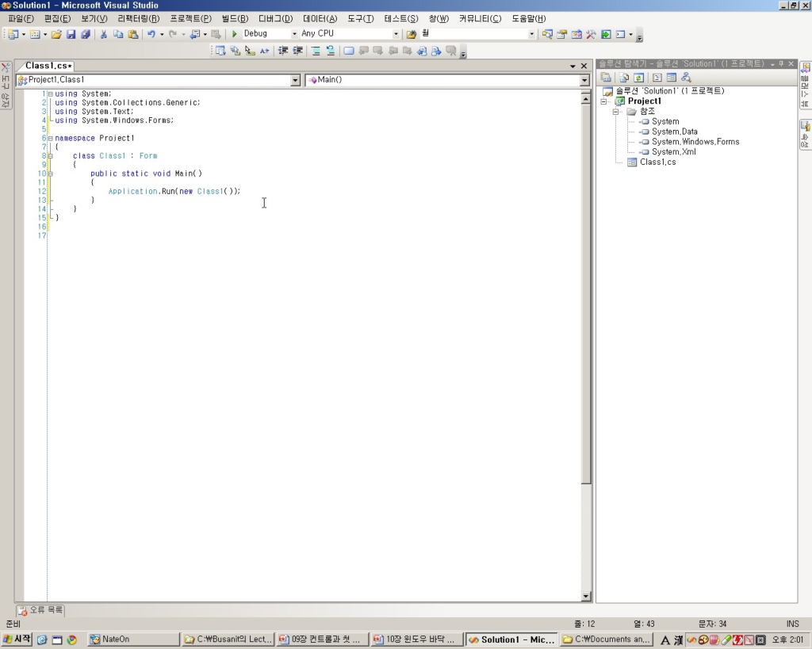Image resolution: width=812 pixels, height=649 pixels.
Task: Open the 빌드(B) menu
Action: (235, 19)
